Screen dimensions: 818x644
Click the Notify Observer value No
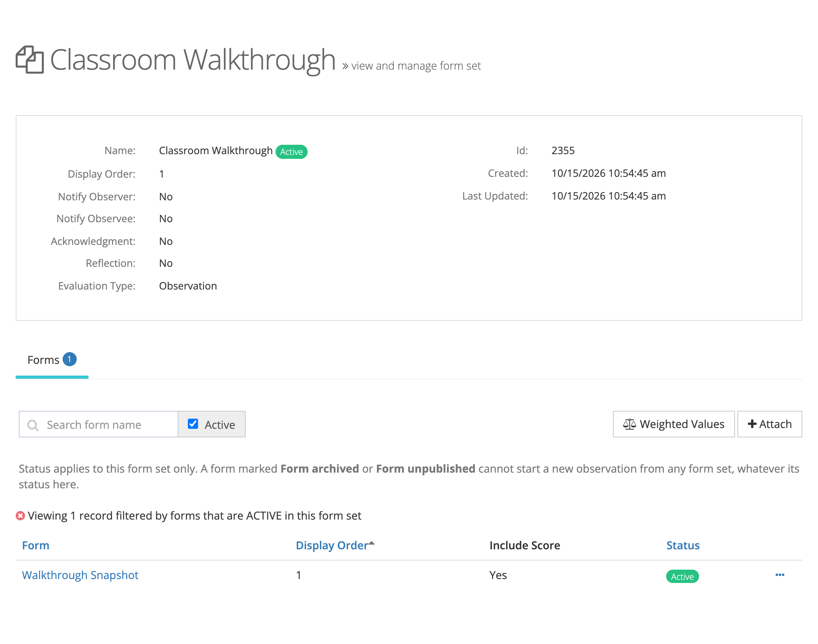pyautogui.click(x=166, y=197)
